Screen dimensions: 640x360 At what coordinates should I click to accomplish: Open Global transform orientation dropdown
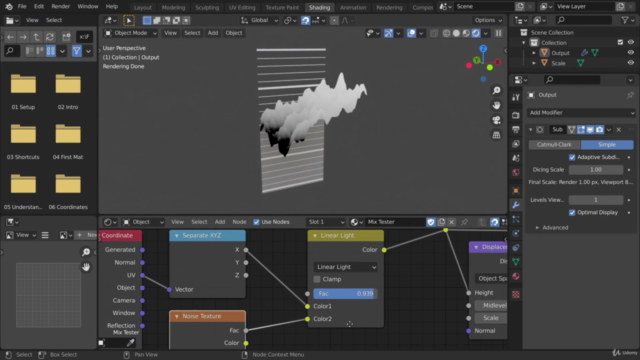click(260, 20)
